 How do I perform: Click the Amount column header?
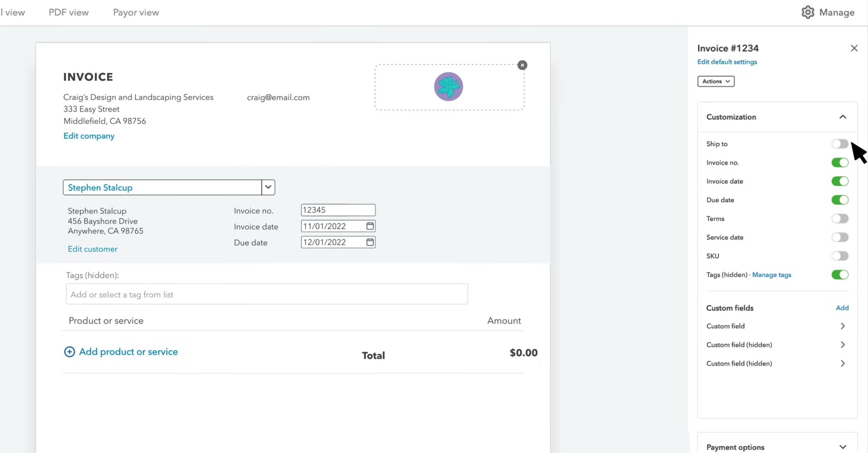(504, 321)
